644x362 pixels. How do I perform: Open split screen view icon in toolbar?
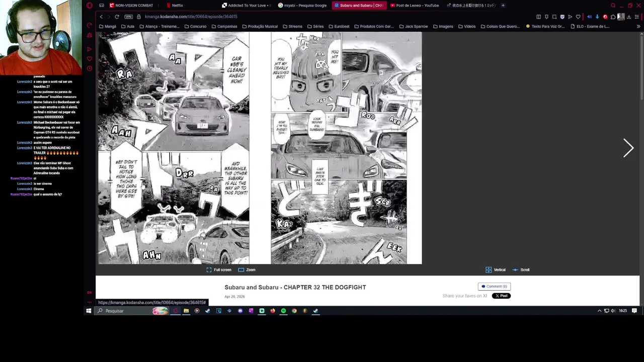tap(538, 17)
